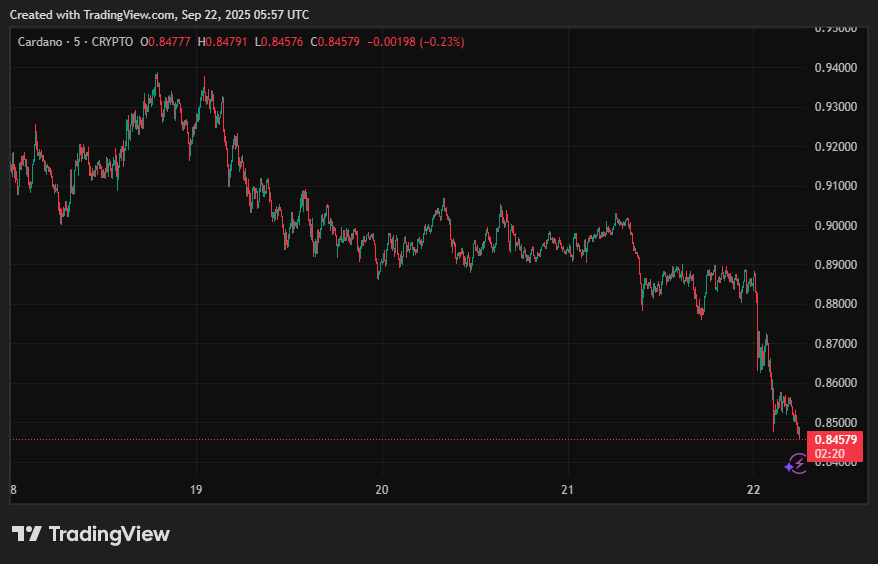Click the low value L0.84576
Screen dimensions: 878x564
click(279, 42)
